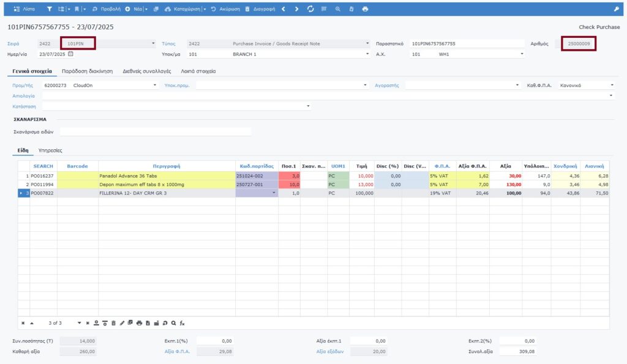Open the Καθ.Φ.Π.Α. dropdown showing Κανονικό
The height and width of the screenshot is (364, 627).
pos(612,85)
